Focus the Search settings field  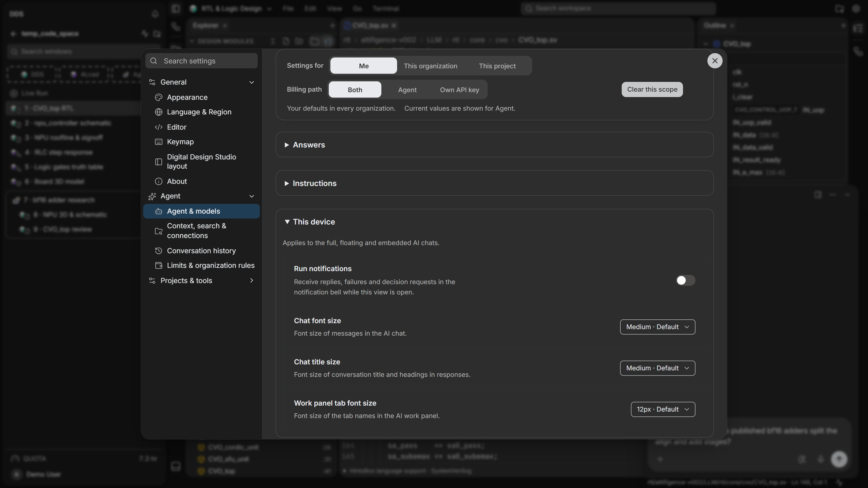201,61
